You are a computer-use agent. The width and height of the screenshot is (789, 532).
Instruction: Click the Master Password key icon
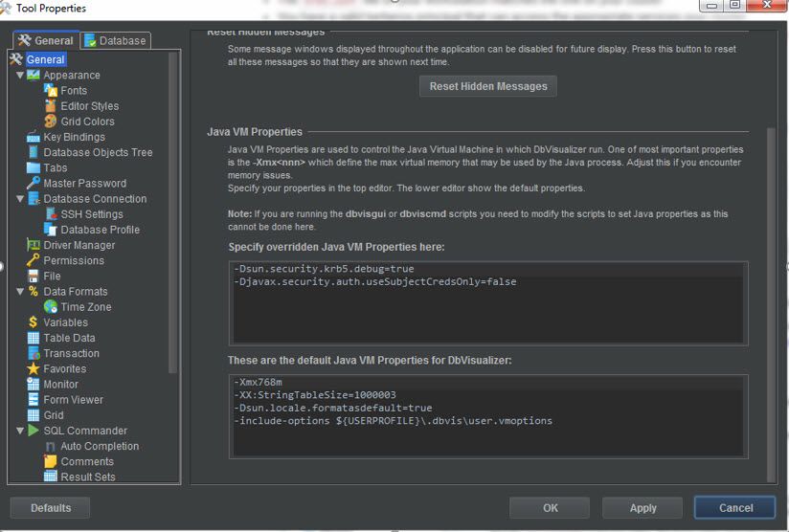pyautogui.click(x=34, y=183)
